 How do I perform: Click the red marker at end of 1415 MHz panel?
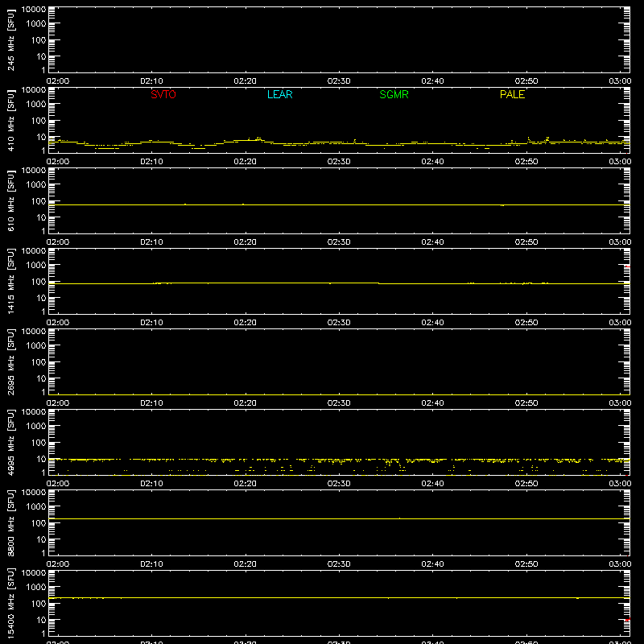pos(628,267)
